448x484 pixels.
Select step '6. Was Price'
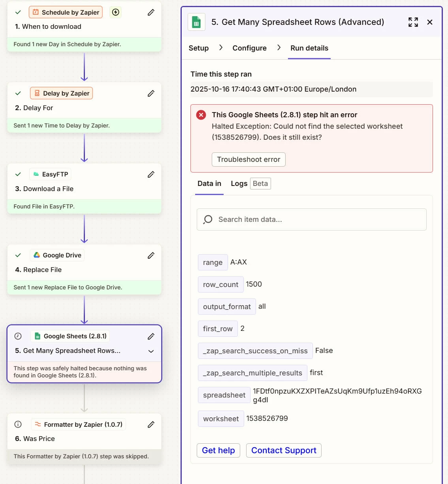[x=35, y=439]
